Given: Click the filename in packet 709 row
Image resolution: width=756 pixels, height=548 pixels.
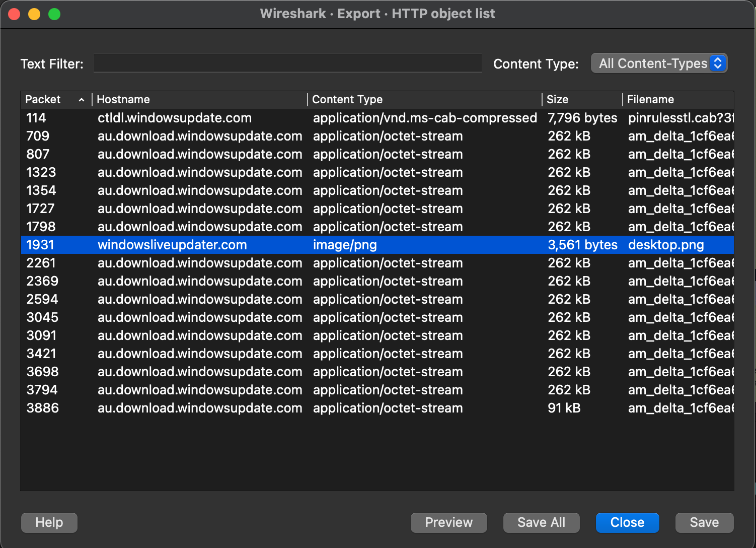Looking at the screenshot, I should (681, 136).
